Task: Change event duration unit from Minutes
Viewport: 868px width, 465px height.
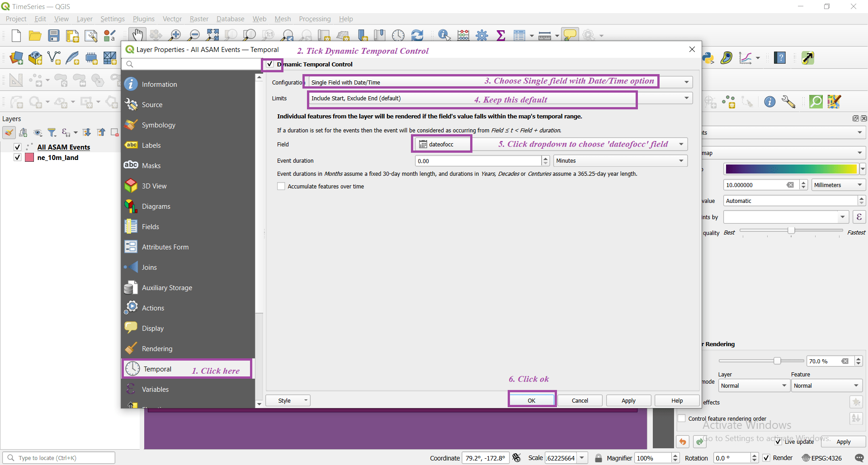Action: click(681, 160)
